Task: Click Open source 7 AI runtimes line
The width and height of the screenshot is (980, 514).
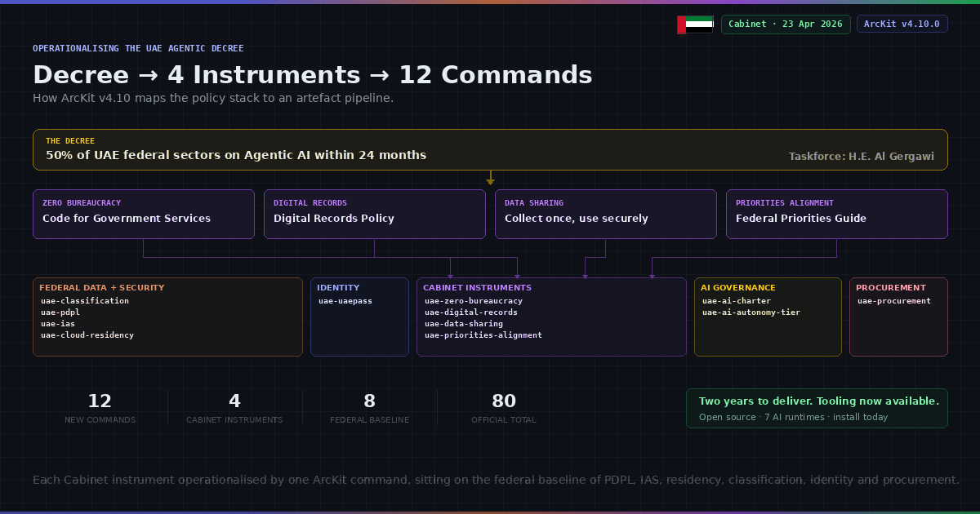Action: (793, 417)
